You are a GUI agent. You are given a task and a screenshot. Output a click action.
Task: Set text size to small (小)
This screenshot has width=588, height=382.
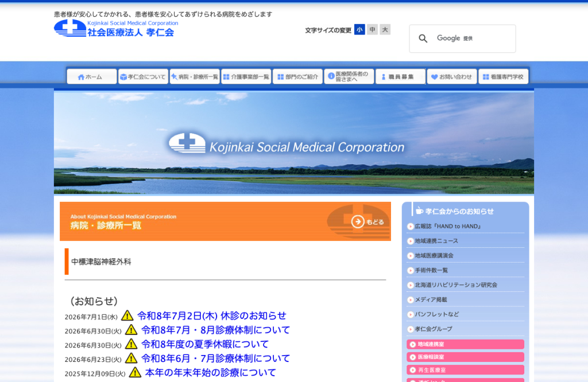[x=359, y=30]
